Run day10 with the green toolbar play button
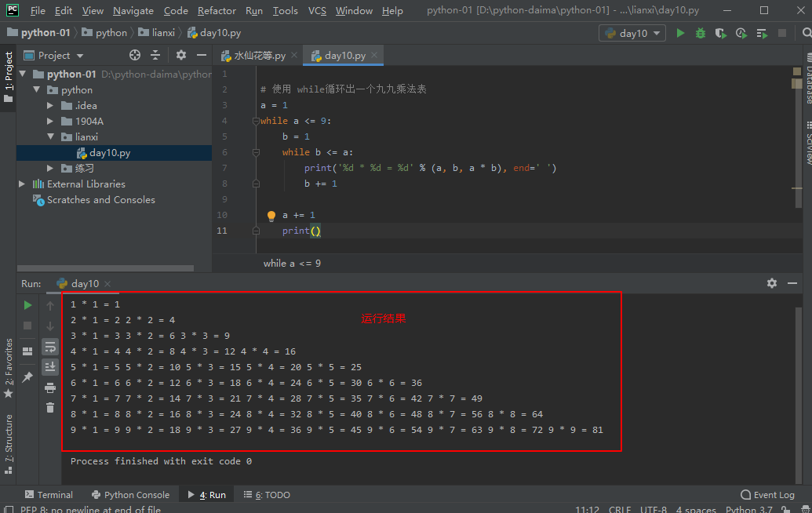This screenshot has height=513, width=812. tap(680, 33)
